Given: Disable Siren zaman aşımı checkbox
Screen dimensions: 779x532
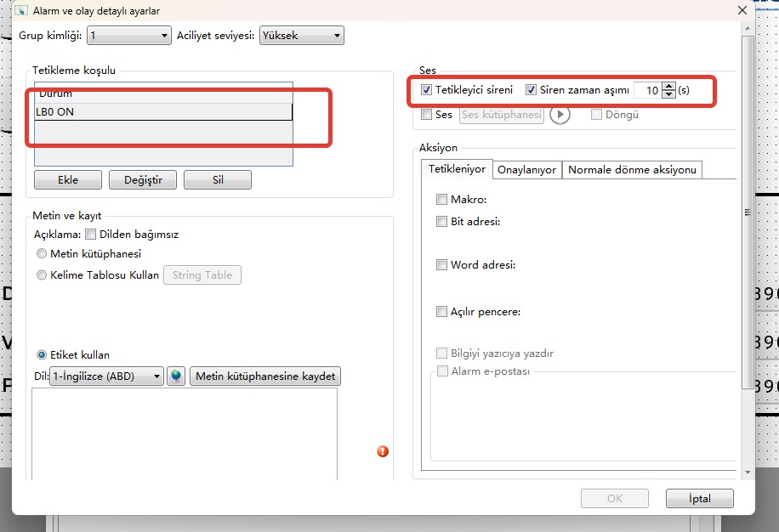Looking at the screenshot, I should pos(532,90).
